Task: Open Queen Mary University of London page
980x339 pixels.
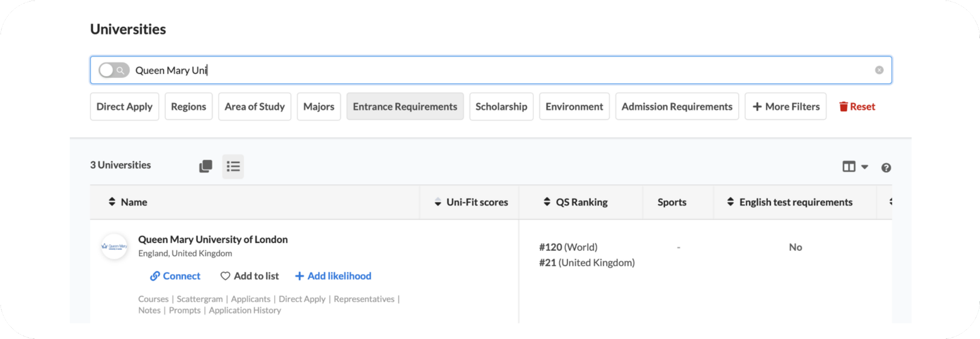Action: click(x=213, y=239)
